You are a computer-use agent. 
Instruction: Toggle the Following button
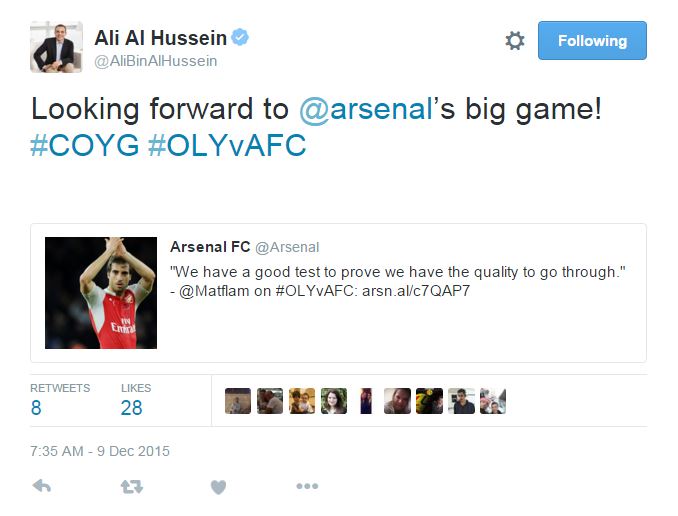(592, 41)
